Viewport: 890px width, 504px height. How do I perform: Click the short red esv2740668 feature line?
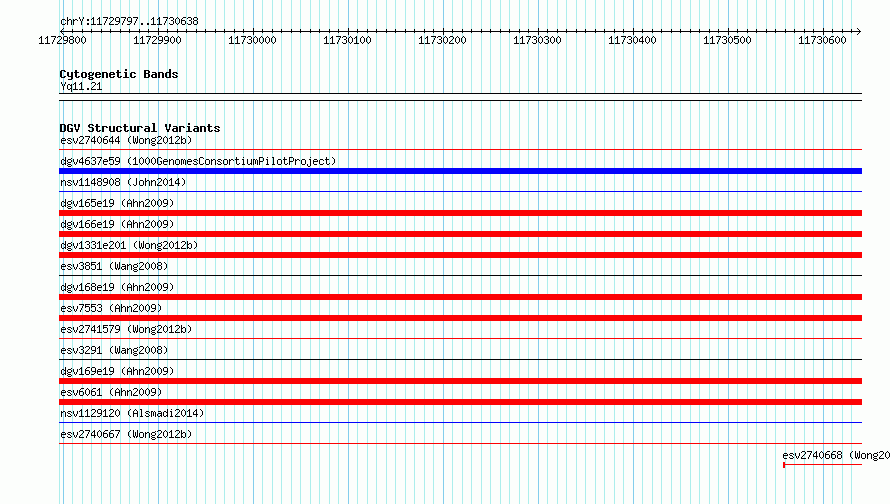coord(822,465)
